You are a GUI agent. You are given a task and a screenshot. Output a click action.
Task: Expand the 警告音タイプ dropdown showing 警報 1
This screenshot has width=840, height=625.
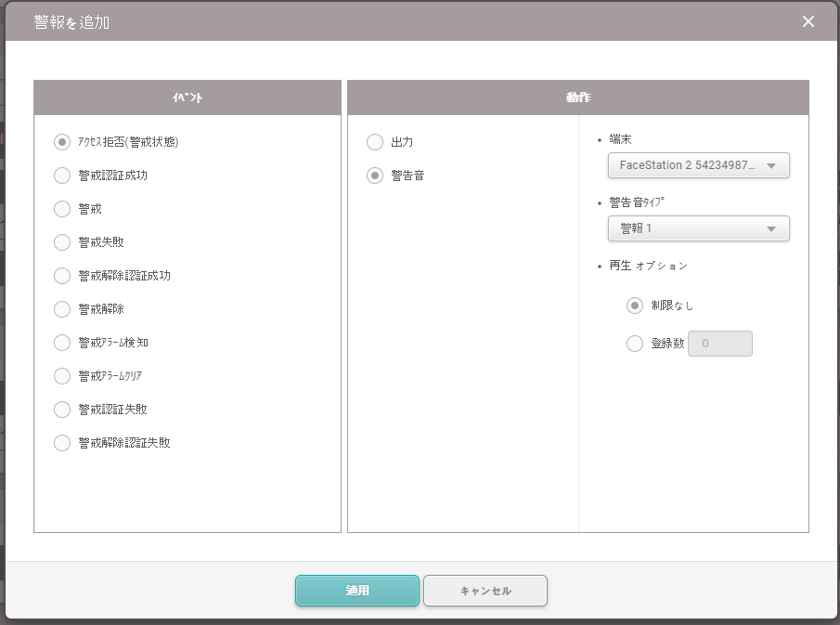(698, 228)
